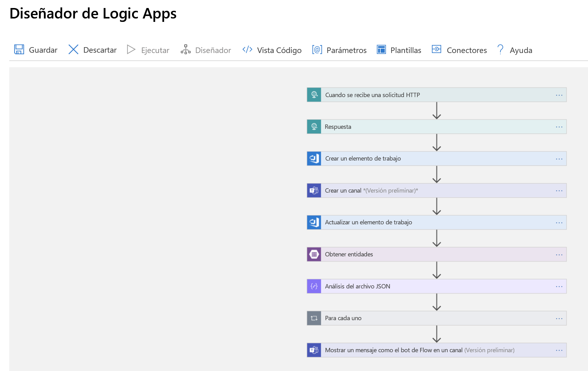Click arrow between 'Crear un canal' and 'Actualizar un elemento'
This screenshot has height=371, width=588.
click(437, 206)
